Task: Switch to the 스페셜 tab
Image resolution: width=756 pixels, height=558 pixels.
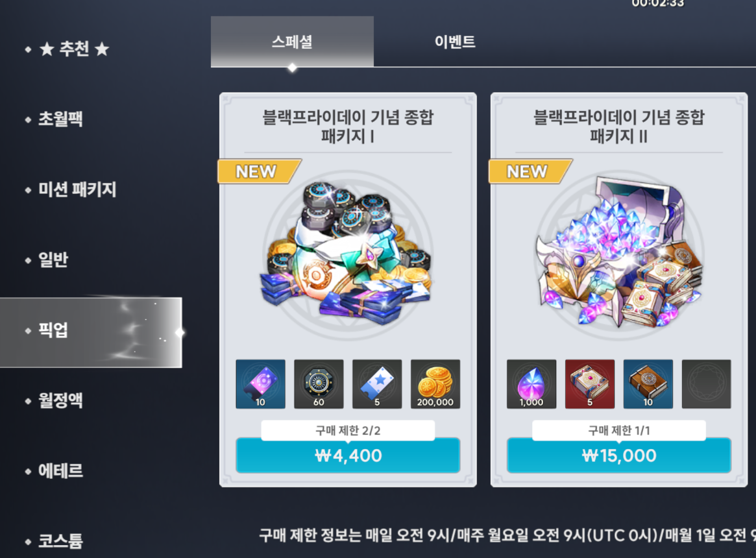Action: tap(292, 42)
